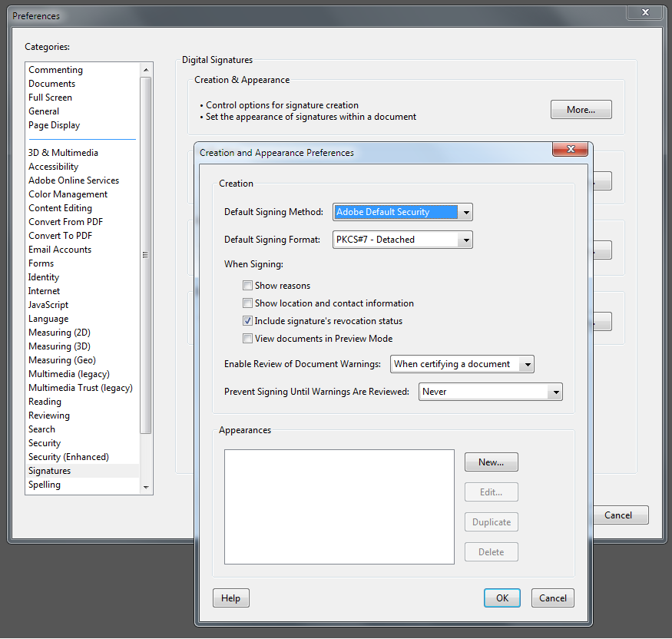Click More... under Creation & Appearance
Viewport: 672px width, 639px height.
click(x=581, y=110)
